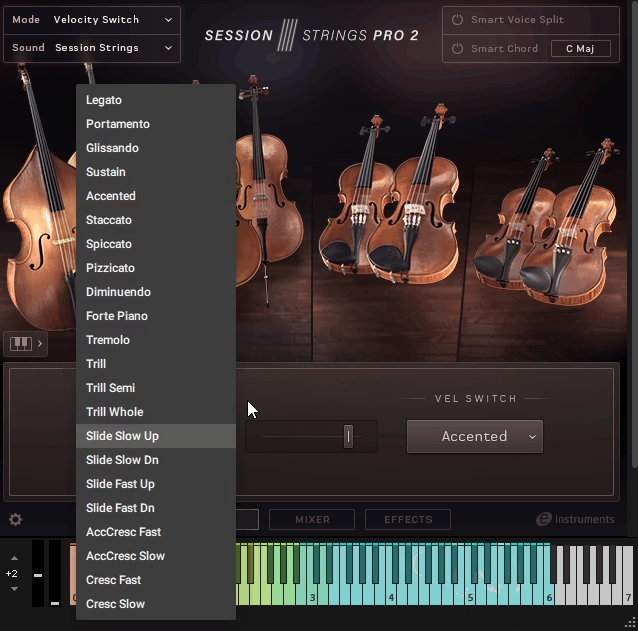The width and height of the screenshot is (638, 631).
Task: Switch to the MIXER tab
Action: 312,520
